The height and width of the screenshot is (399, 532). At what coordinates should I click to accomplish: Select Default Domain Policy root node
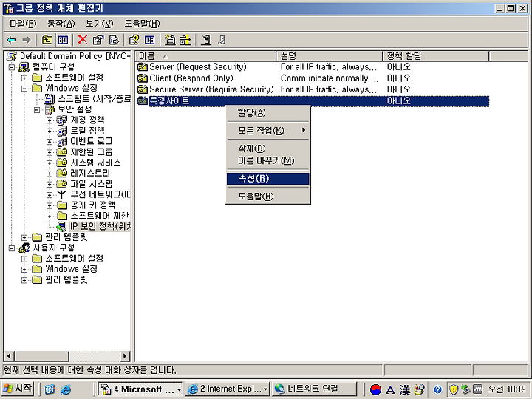75,56
